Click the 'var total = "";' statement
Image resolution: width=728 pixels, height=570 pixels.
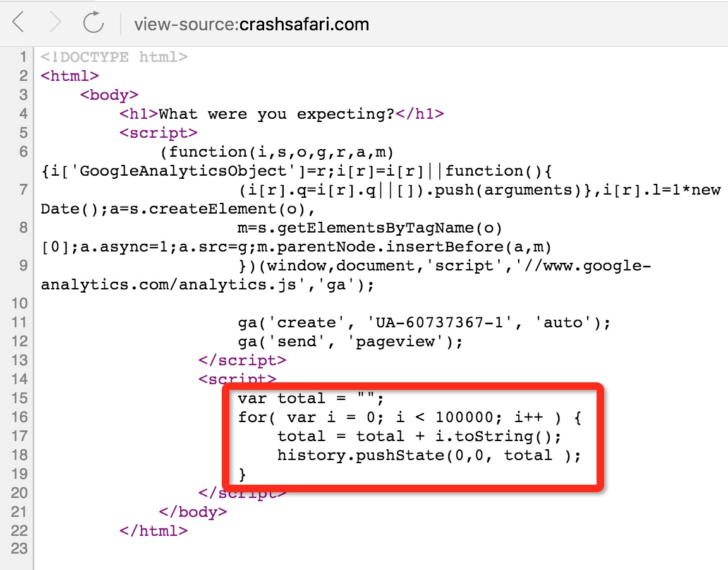tap(311, 398)
